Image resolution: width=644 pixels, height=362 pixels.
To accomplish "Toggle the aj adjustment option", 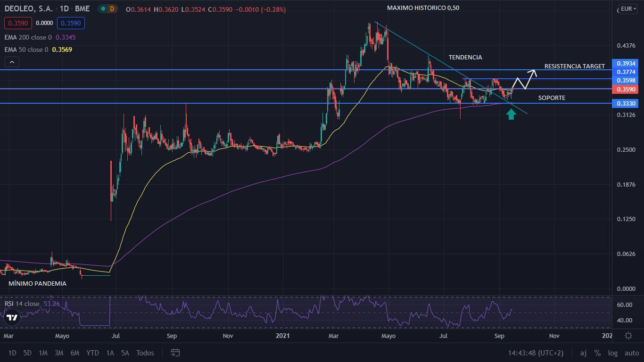I will 583,353.
